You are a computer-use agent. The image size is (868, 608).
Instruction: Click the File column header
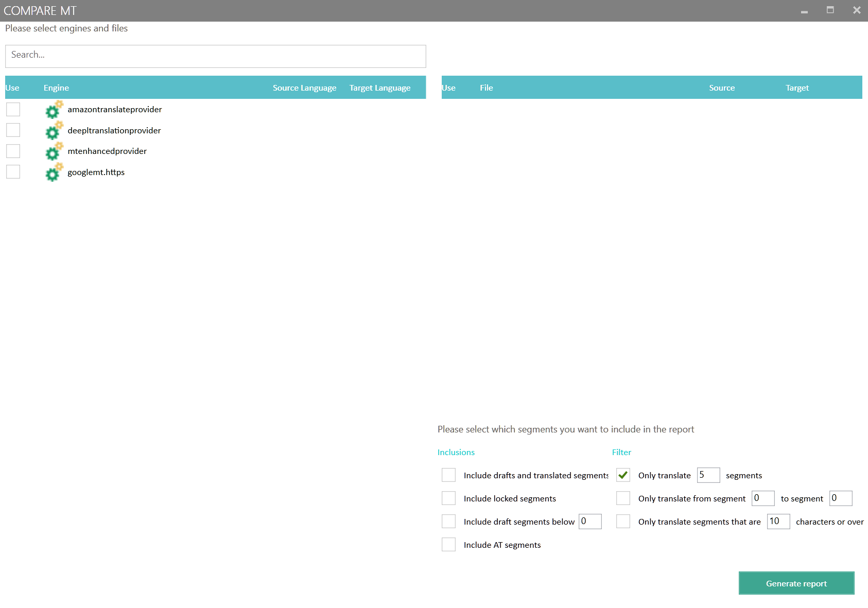click(486, 88)
